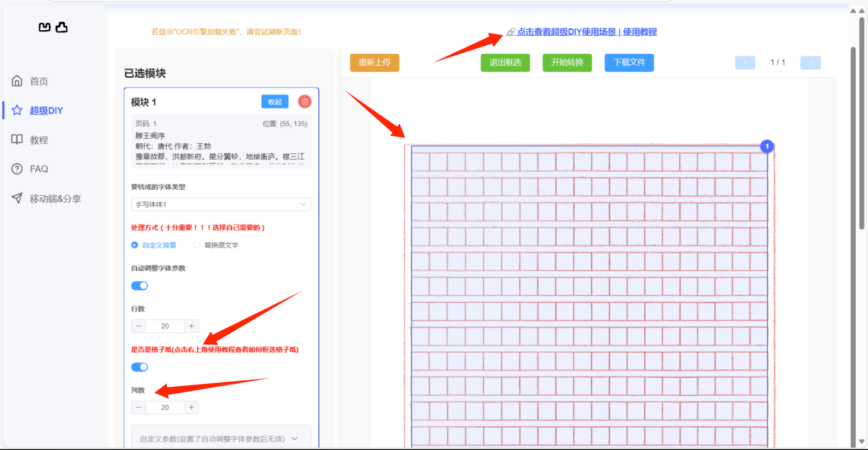868x450 pixels.
Task: Select the 替换原文字 radio button
Action: point(197,245)
